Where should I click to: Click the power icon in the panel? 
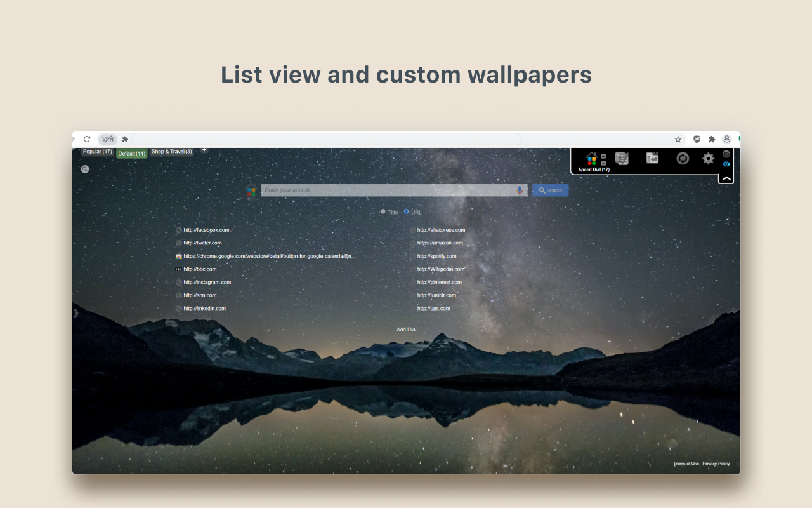726,154
